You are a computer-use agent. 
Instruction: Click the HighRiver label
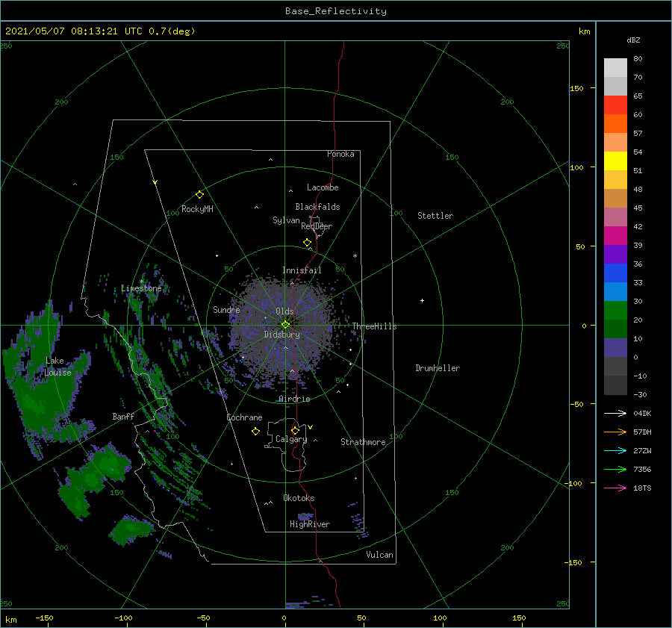pyautogui.click(x=310, y=524)
